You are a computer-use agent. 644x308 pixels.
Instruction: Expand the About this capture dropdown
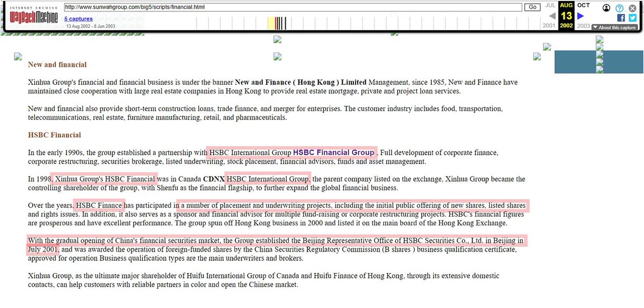[x=614, y=27]
